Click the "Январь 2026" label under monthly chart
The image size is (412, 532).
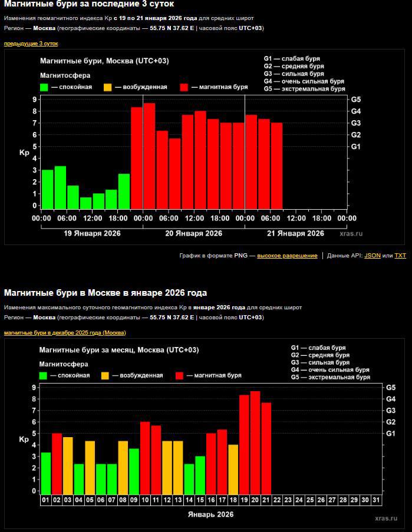point(210,514)
